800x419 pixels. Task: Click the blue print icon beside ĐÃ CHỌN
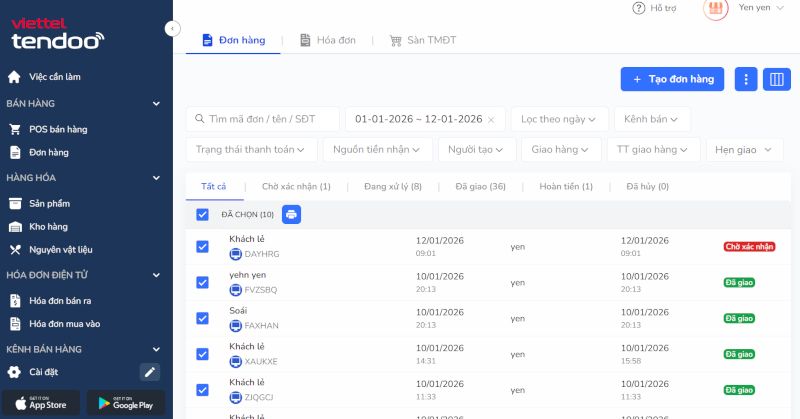click(291, 214)
